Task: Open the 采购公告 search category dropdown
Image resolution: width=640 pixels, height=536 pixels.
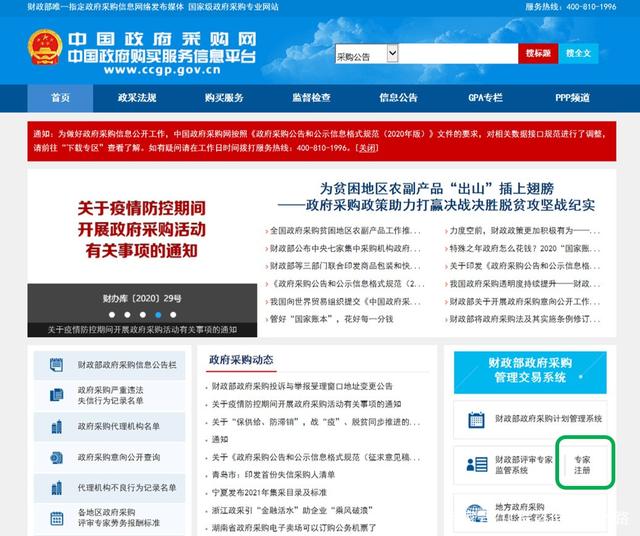Action: tap(367, 53)
